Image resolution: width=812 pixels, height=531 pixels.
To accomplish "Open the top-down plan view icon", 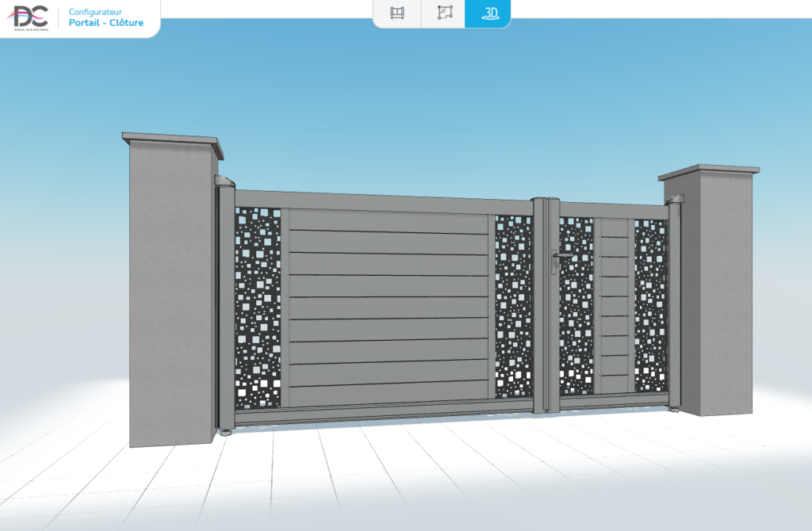I will [x=445, y=13].
